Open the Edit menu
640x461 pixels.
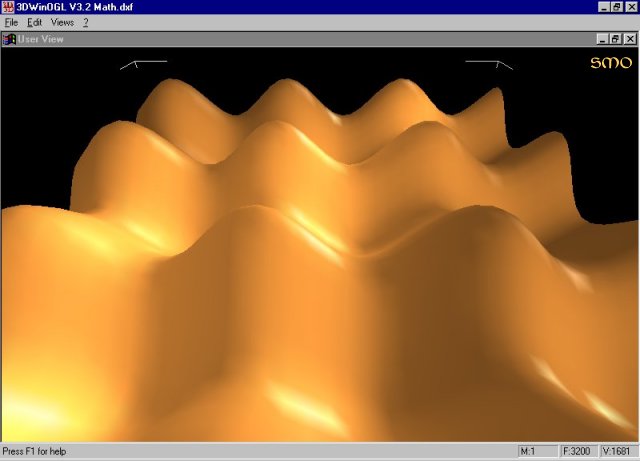[x=34, y=23]
